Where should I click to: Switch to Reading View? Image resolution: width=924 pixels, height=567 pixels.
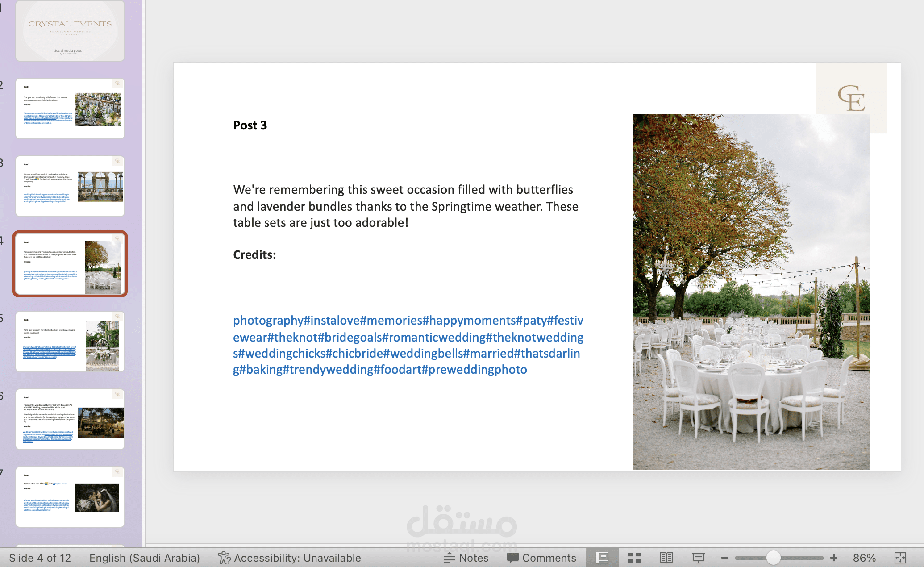pos(666,558)
